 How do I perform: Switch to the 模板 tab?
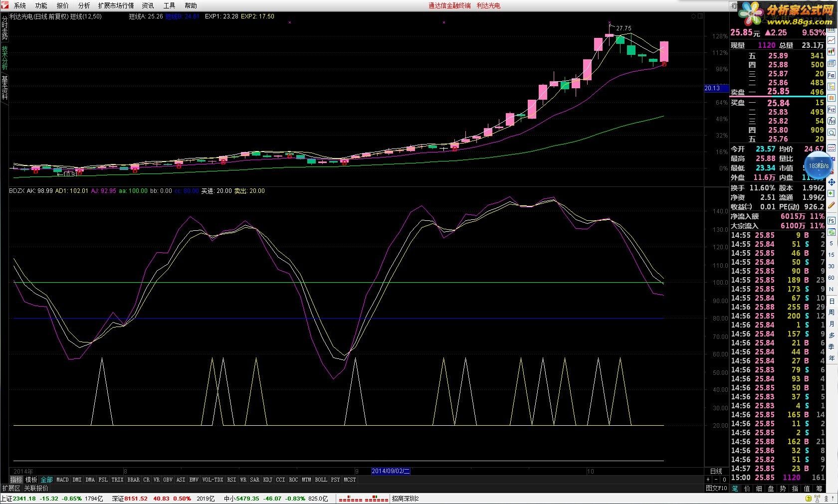31,480
